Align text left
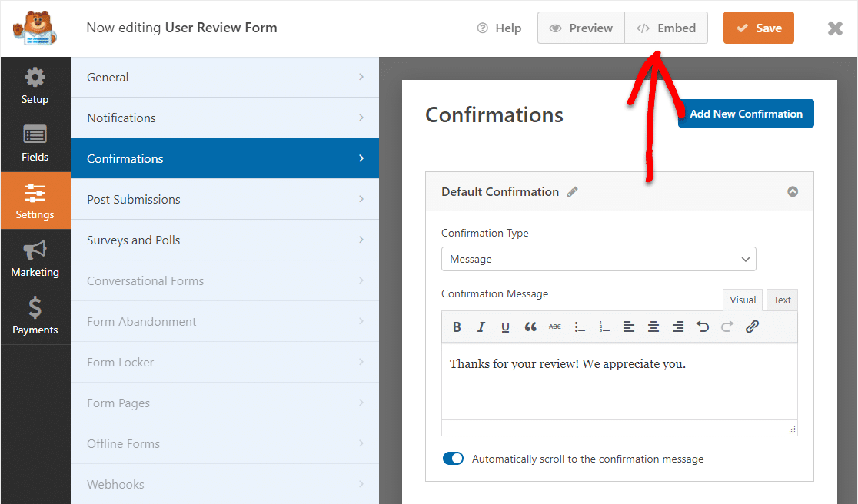This screenshot has width=858, height=504. tap(629, 327)
